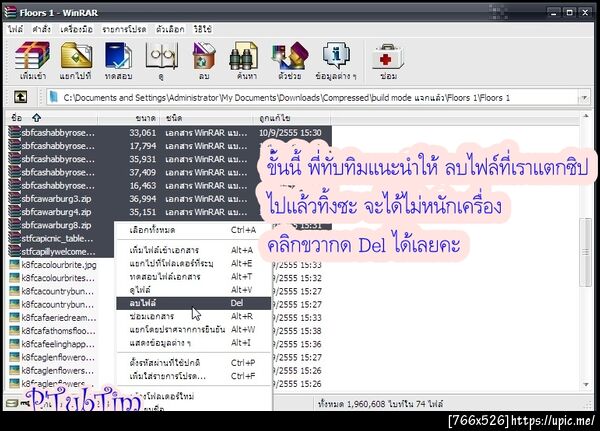Sort by ขนาด (Size) column header
The width and height of the screenshot is (600, 431).
pos(129,118)
